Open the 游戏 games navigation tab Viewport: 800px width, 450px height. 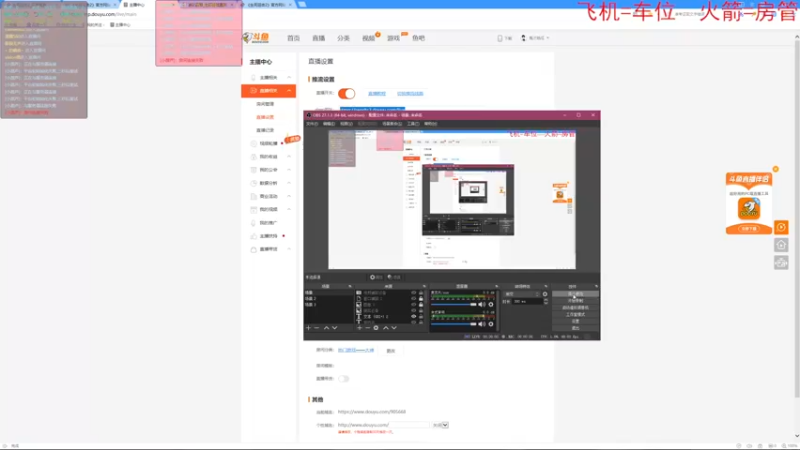click(x=393, y=38)
